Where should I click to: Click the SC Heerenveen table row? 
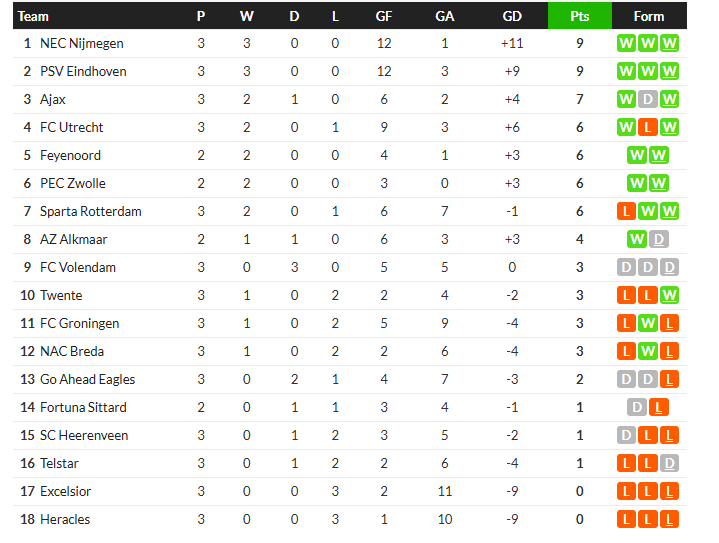[x=349, y=435]
